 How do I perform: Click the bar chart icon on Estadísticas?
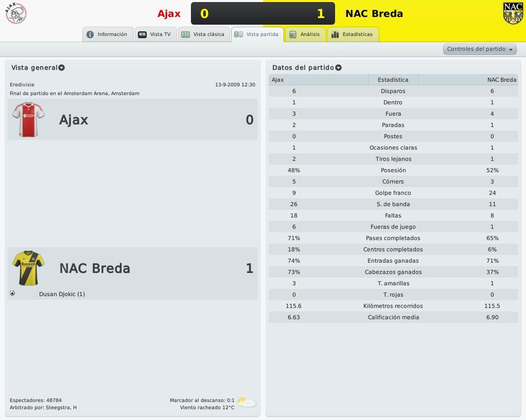[x=335, y=34]
